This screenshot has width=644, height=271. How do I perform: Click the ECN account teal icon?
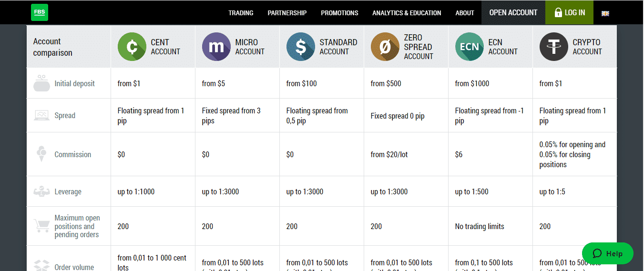coord(470,47)
